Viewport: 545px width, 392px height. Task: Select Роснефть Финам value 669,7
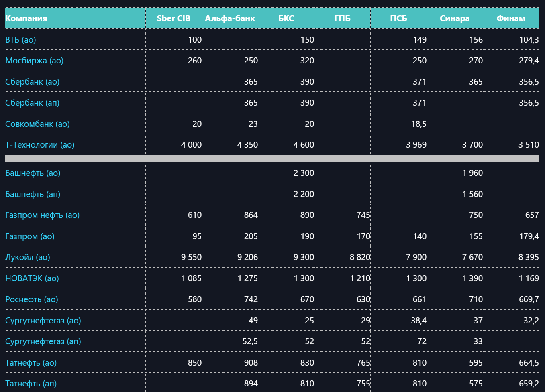(529, 299)
